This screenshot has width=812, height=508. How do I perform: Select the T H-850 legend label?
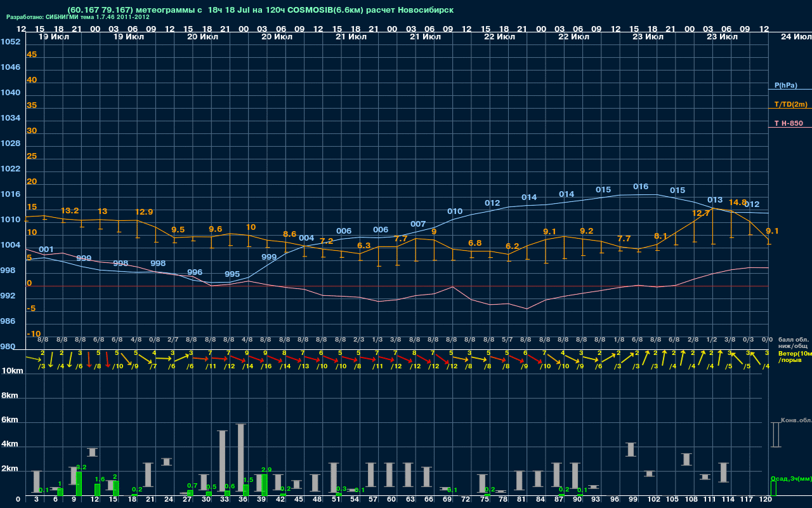(x=787, y=123)
